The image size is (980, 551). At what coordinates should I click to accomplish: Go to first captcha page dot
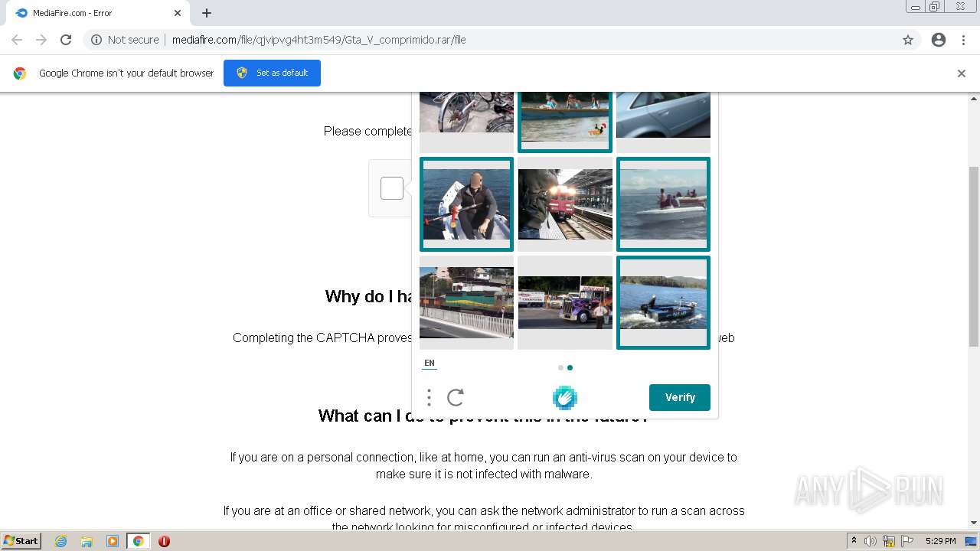pyautogui.click(x=560, y=367)
